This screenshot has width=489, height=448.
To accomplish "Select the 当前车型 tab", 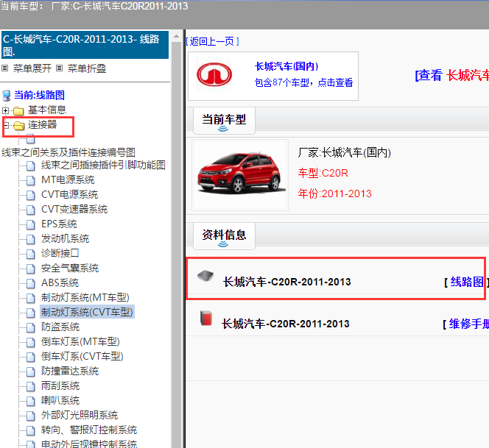I will pyautogui.click(x=224, y=120).
